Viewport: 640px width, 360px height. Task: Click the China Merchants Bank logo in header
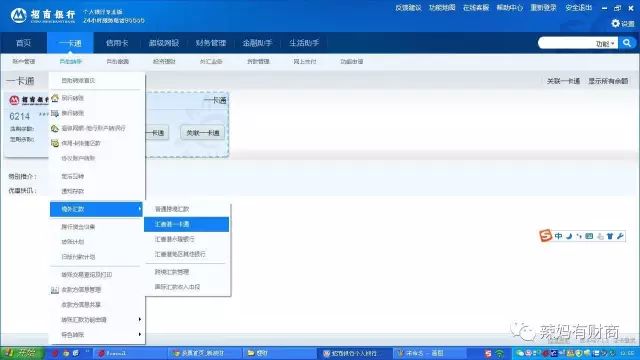(43, 16)
